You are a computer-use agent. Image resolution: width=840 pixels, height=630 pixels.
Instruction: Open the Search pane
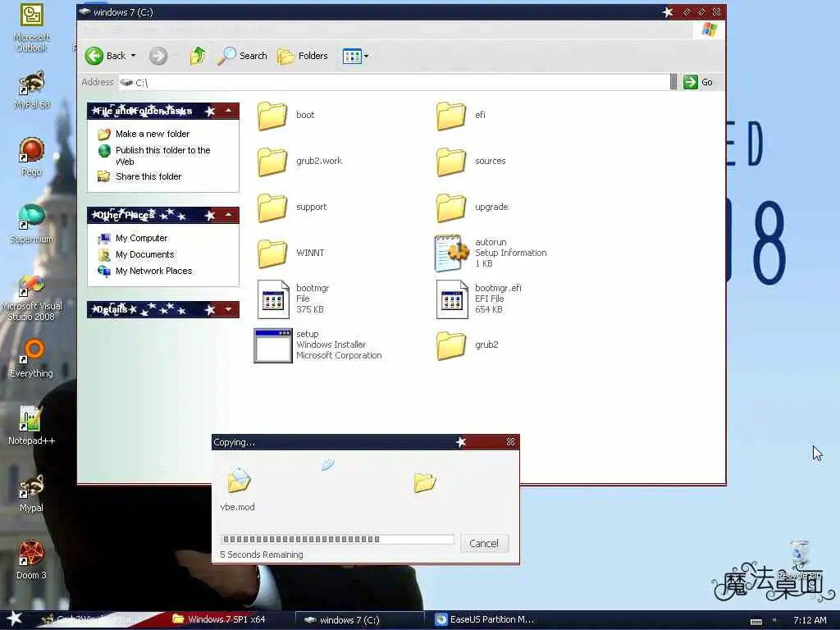242,56
